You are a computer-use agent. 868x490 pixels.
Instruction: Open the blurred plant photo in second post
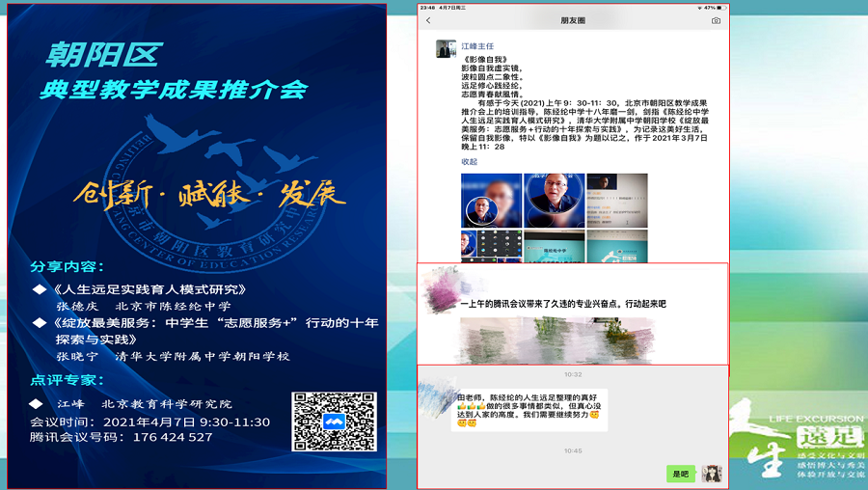tap(558, 340)
